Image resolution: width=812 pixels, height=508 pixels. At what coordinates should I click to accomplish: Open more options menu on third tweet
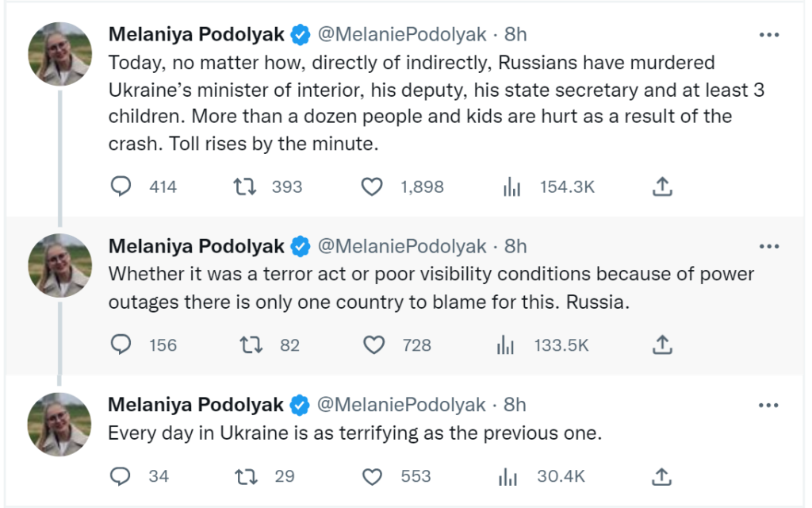pyautogui.click(x=768, y=405)
